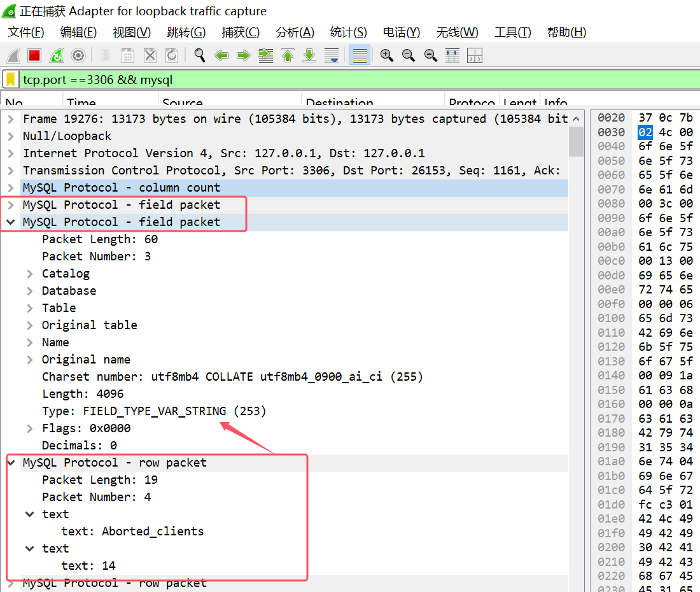Open the 电话(Y) menu
Image resolution: width=700 pixels, height=592 pixels.
(402, 32)
